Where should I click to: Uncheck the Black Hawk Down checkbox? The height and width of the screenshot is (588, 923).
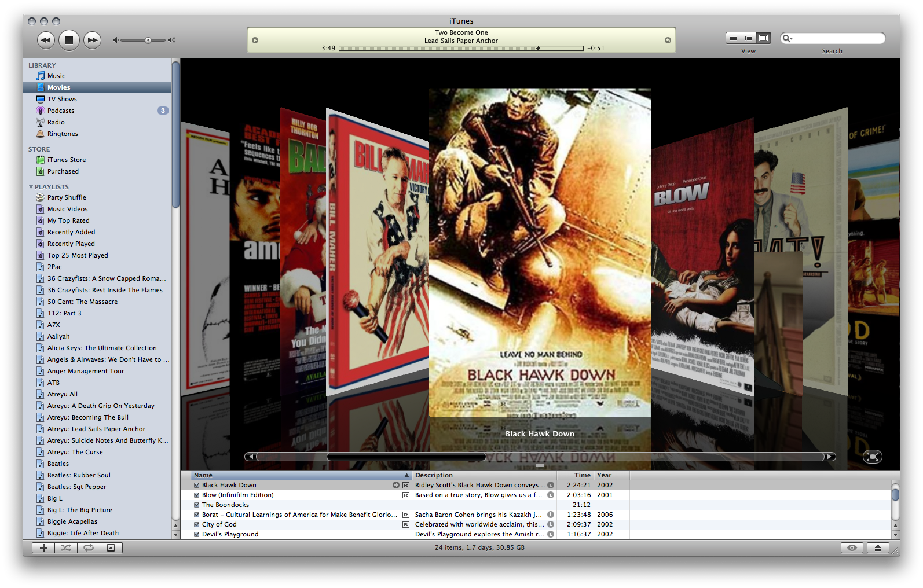click(197, 486)
